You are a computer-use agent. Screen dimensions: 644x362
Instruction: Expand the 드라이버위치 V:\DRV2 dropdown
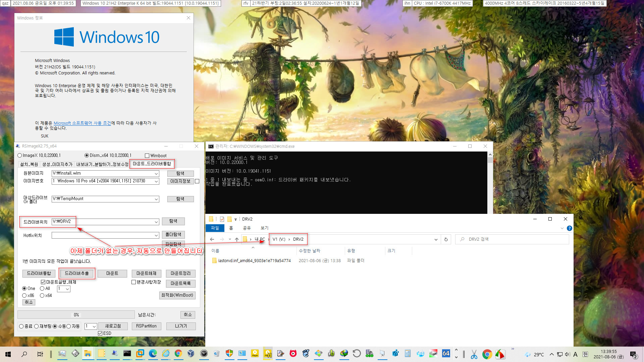156,222
